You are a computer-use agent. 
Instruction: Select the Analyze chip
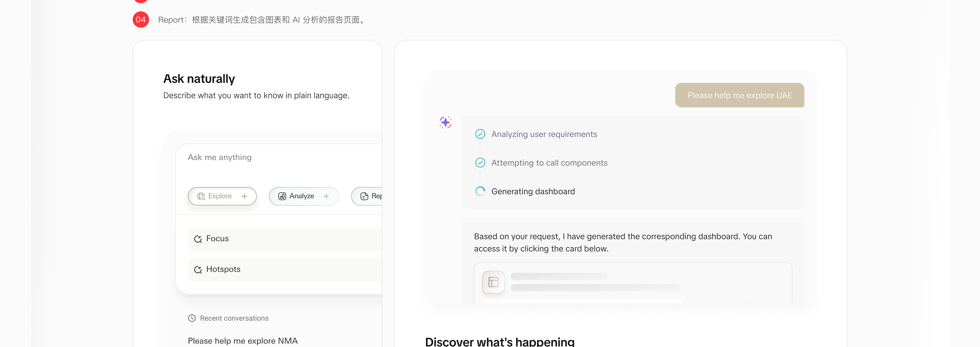pyautogui.click(x=304, y=196)
